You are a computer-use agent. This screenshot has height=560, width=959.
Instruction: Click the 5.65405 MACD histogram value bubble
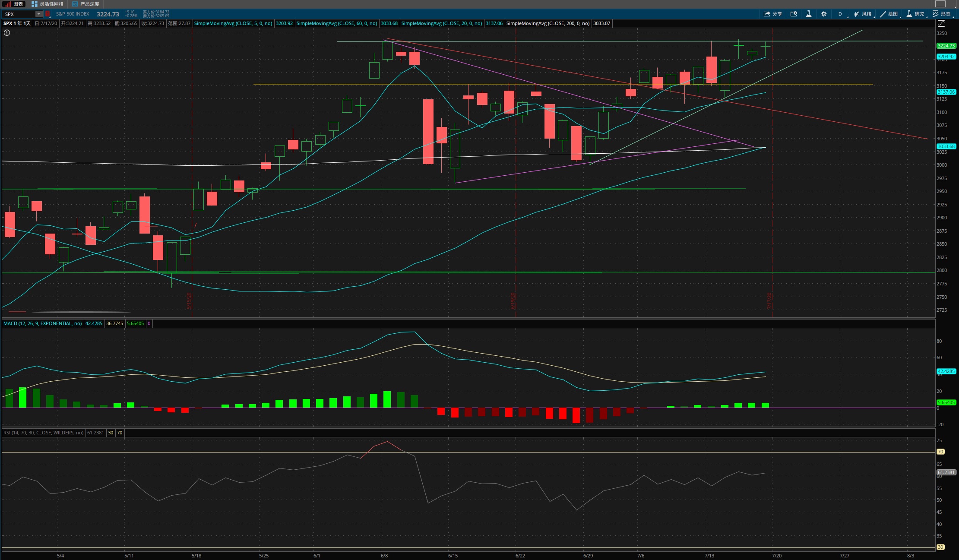coord(946,402)
